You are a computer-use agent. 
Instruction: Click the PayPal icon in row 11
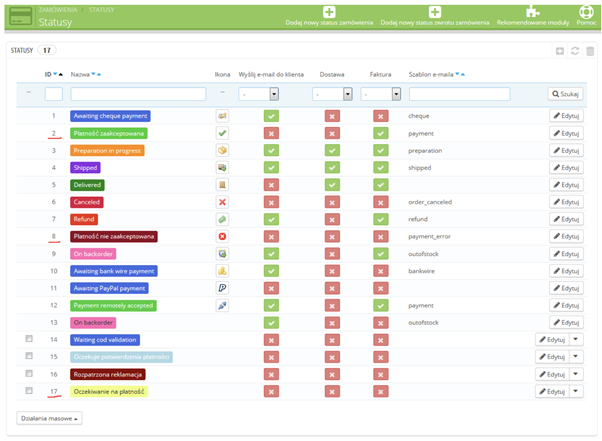coord(222,288)
